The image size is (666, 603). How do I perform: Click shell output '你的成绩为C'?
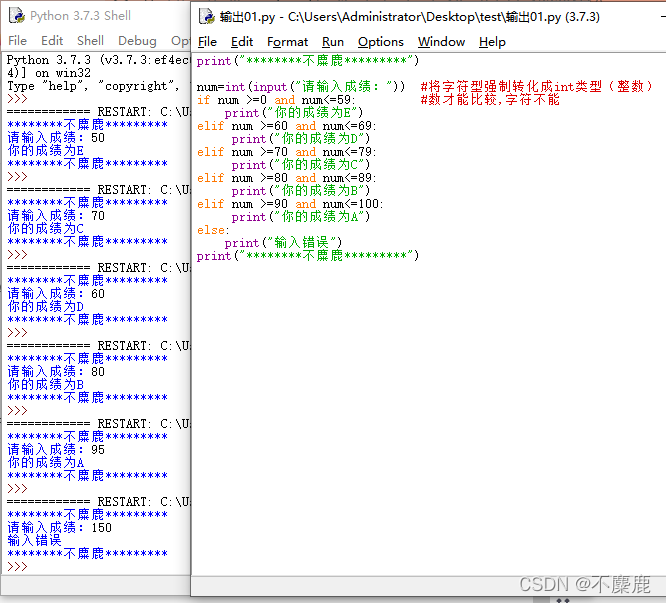(45, 229)
